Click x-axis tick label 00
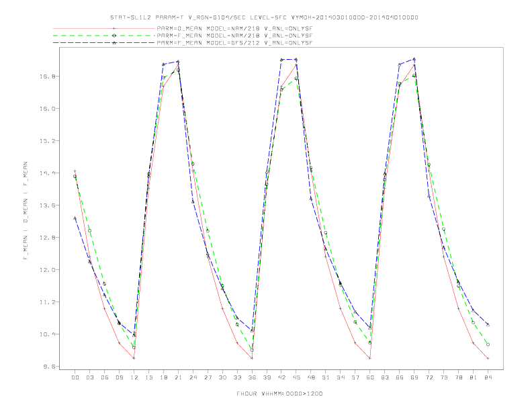532x411 pixels. tap(75, 377)
